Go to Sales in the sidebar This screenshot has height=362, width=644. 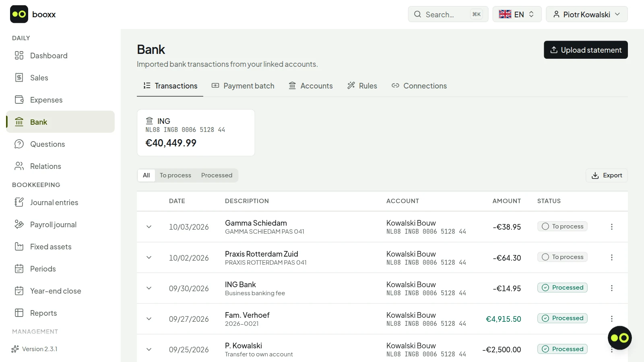click(x=60, y=78)
